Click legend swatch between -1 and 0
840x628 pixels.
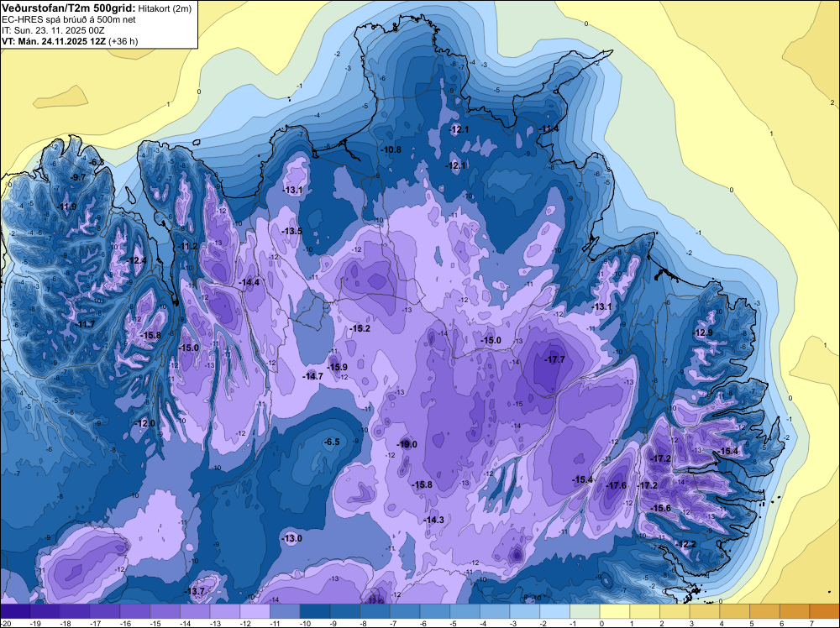[x=585, y=610]
